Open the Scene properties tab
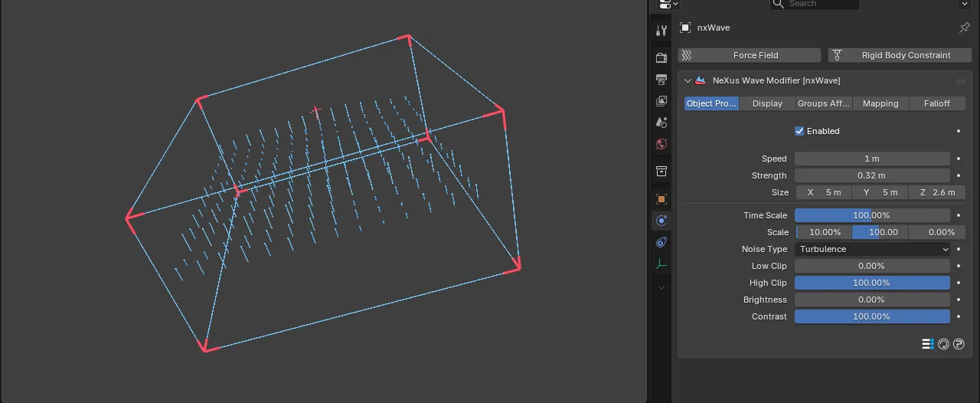Viewport: 980px width, 403px height. click(x=661, y=122)
